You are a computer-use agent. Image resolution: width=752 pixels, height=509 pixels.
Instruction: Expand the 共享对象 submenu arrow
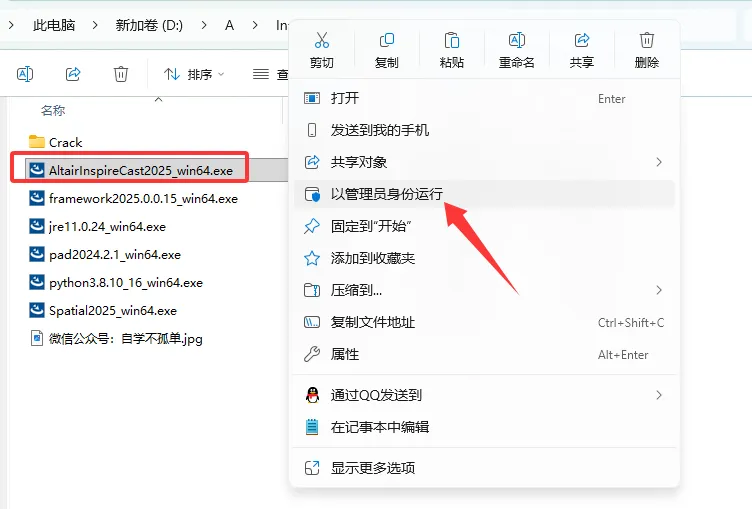click(x=659, y=162)
